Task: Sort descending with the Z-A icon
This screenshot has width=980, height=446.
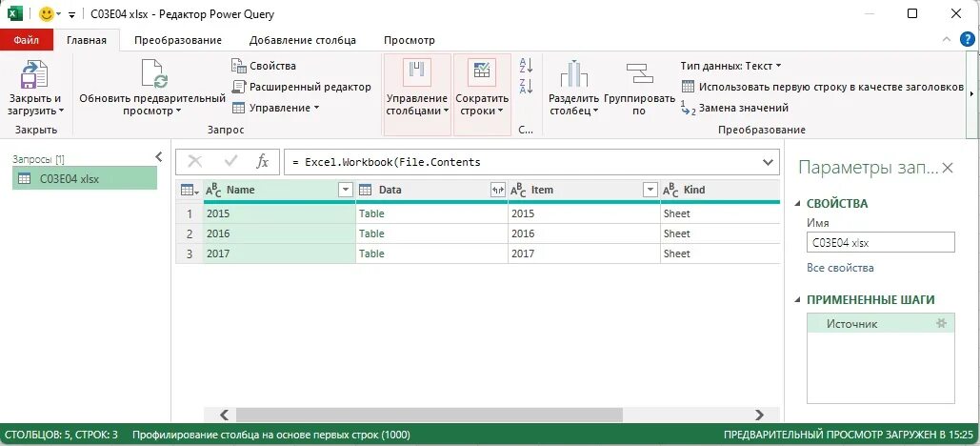Action: [x=526, y=86]
